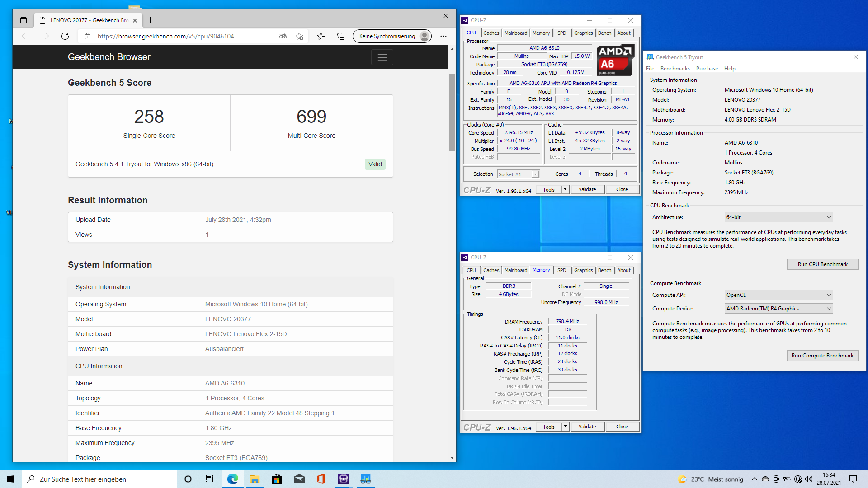868x488 pixels.
Task: Open SPD tab in upper CPU-Z window
Action: point(561,33)
